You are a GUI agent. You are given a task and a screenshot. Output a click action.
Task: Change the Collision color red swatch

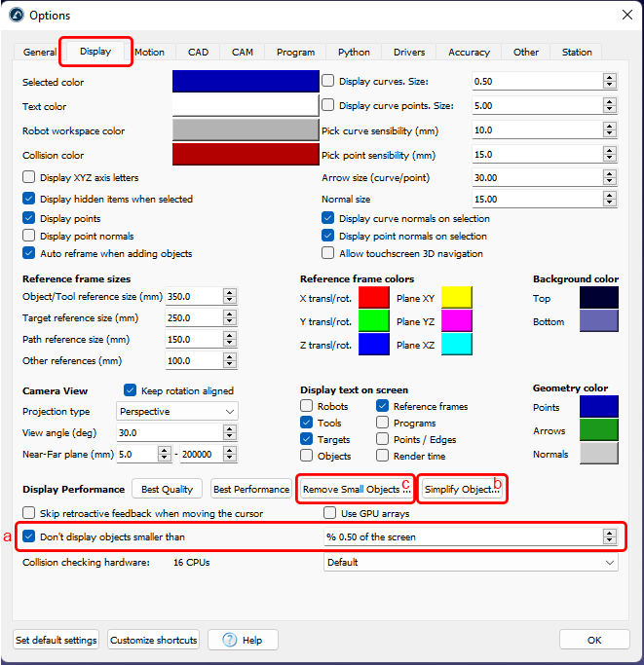tap(246, 155)
